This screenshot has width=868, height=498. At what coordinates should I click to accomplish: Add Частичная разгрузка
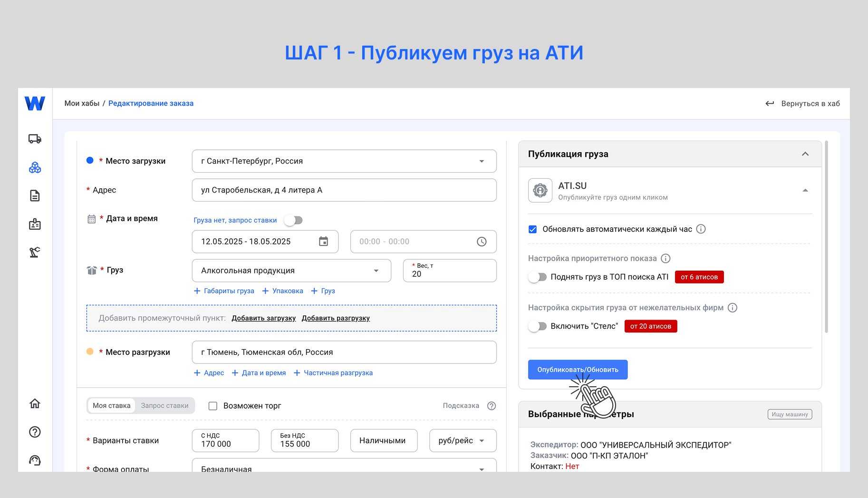point(333,373)
